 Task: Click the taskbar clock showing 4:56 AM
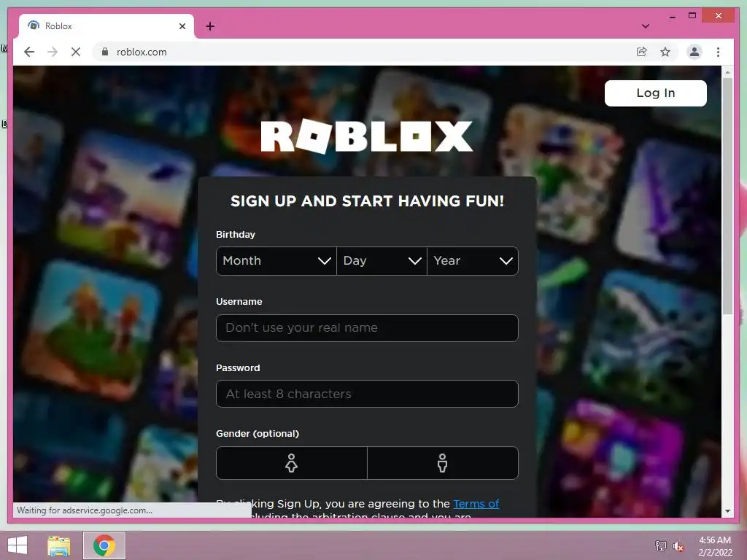click(x=715, y=546)
